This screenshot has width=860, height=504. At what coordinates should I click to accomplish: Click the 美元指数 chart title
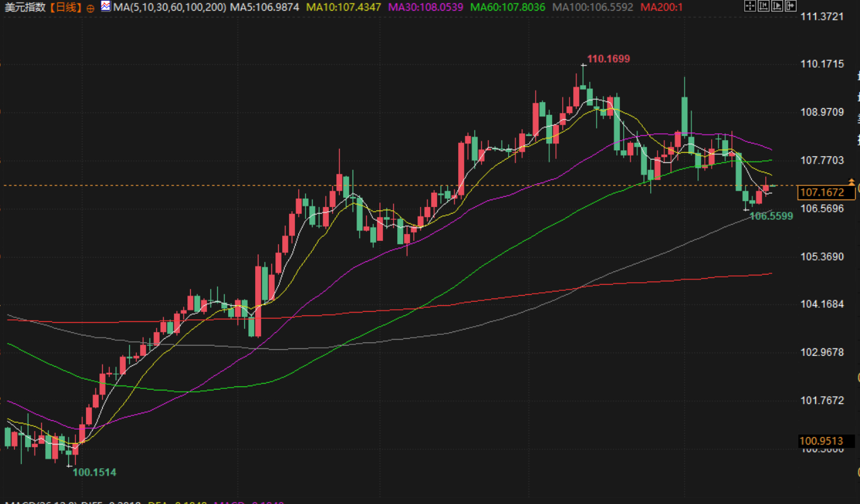tap(26, 7)
